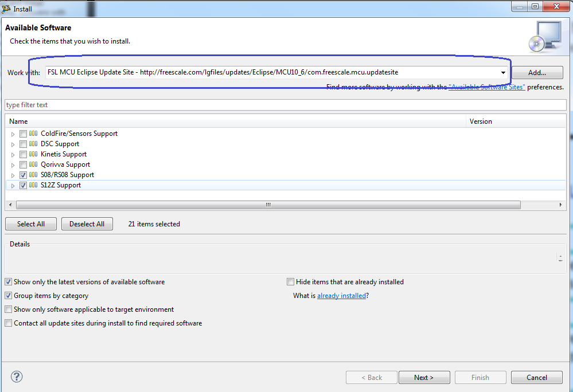Expand the Kinetis Support tree node
573x392 pixels.
(x=13, y=155)
